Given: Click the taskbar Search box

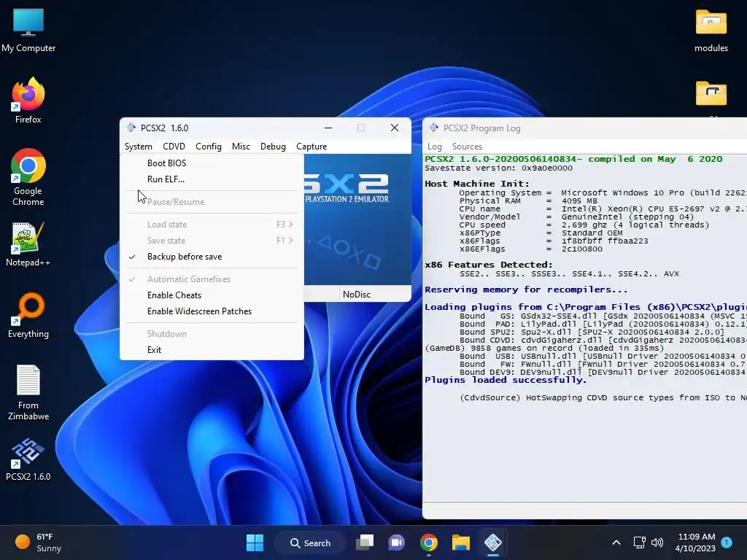Looking at the screenshot, I should [x=311, y=542].
